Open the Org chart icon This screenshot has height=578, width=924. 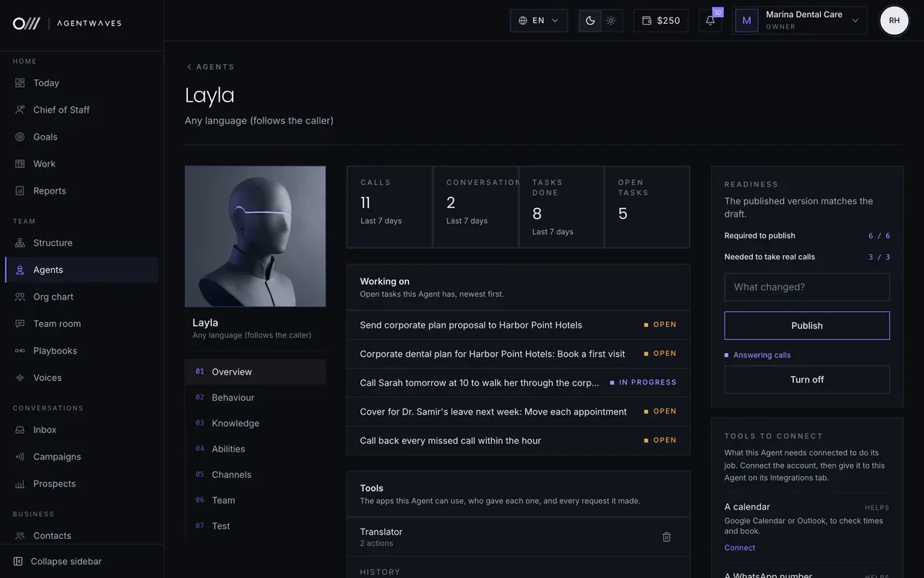pos(20,297)
